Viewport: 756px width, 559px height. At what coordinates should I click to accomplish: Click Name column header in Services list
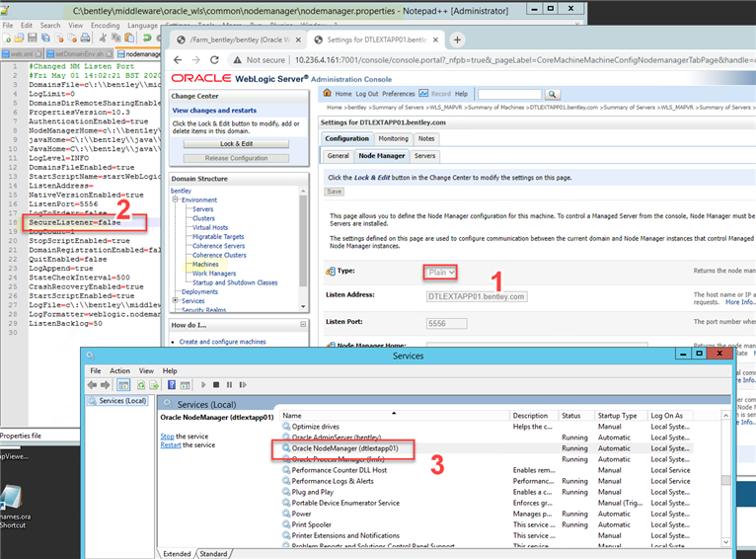click(394, 415)
